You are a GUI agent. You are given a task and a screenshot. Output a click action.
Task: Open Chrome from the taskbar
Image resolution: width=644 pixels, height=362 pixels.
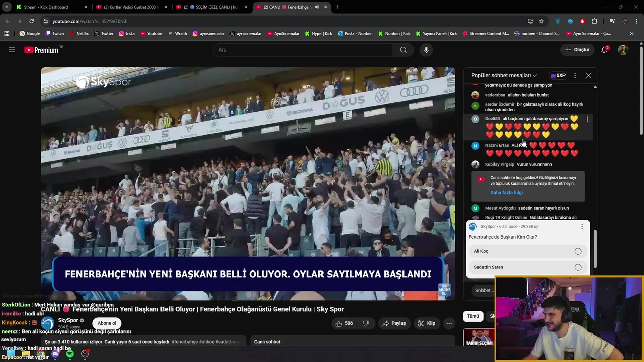41,354
